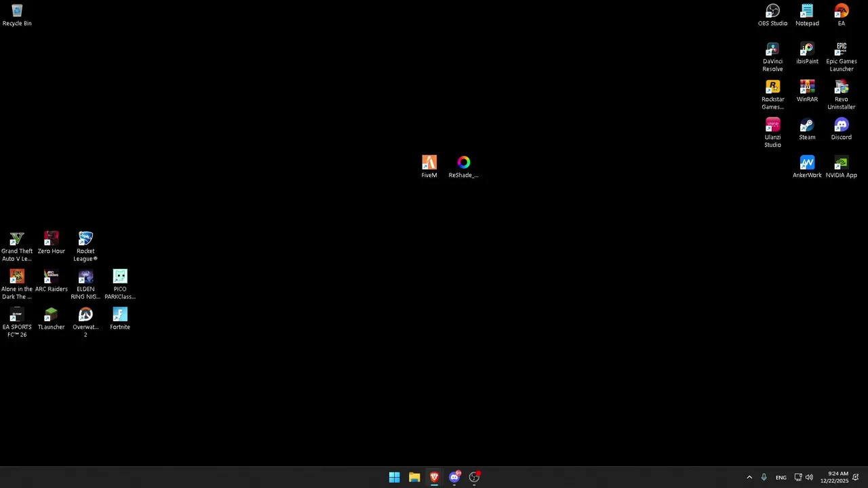Select the Overwatch 2 desktop shortcut

[85, 323]
